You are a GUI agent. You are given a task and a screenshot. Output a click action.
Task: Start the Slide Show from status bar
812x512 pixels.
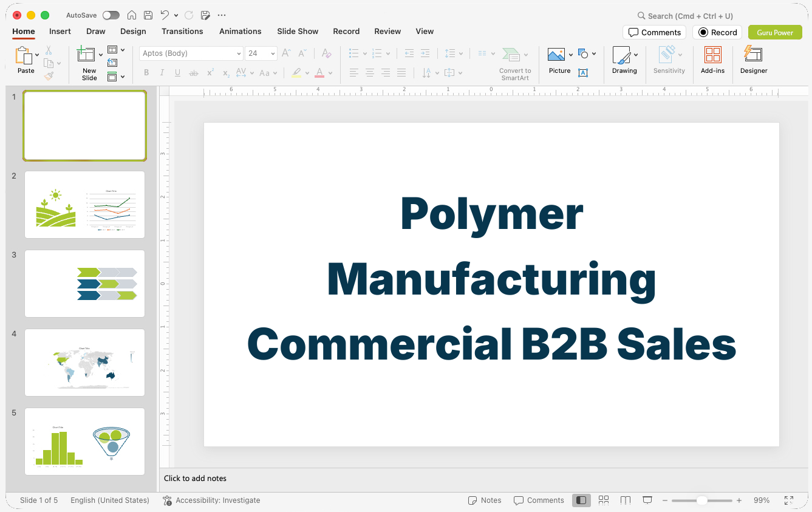point(647,500)
